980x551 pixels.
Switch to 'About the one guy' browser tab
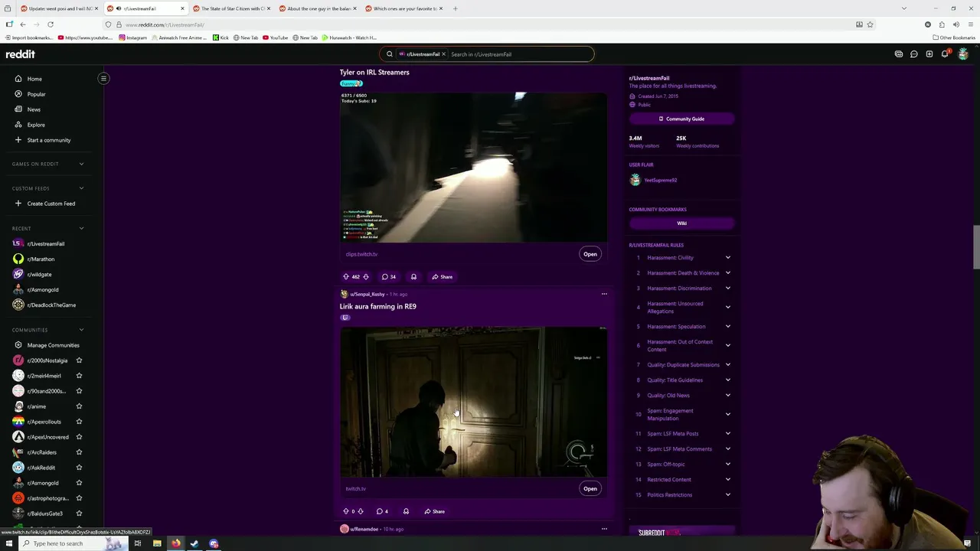click(318, 8)
